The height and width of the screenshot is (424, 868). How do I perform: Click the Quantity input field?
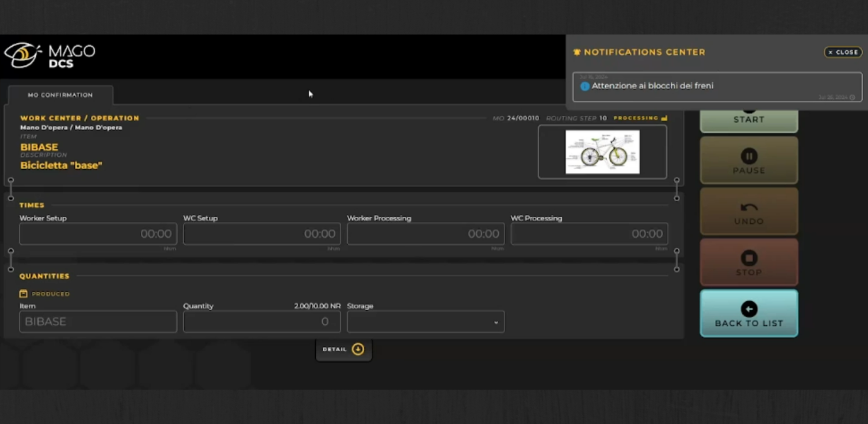coord(262,322)
